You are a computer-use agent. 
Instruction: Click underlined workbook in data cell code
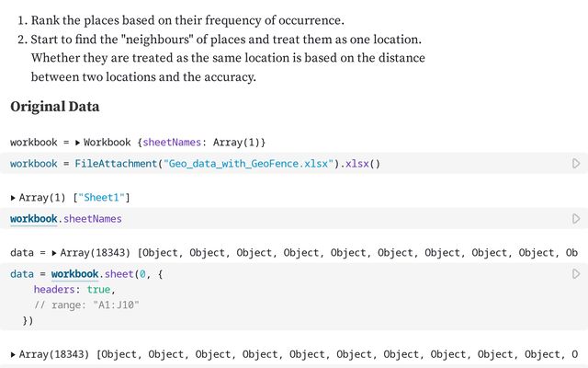coord(74,274)
